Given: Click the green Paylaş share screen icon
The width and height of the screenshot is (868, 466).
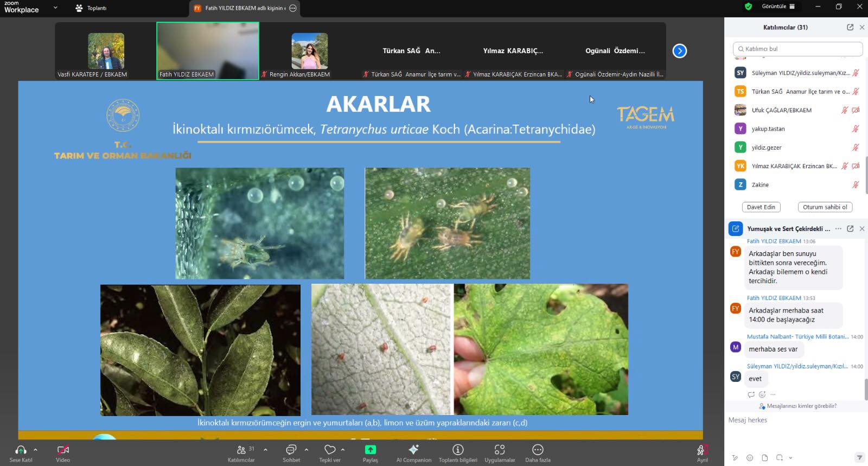Looking at the screenshot, I should (370, 450).
